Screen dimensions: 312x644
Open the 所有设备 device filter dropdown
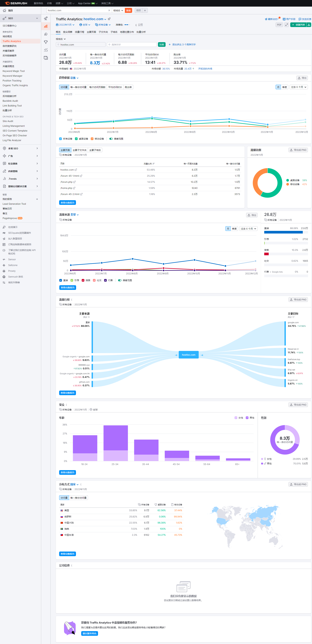[103, 25]
